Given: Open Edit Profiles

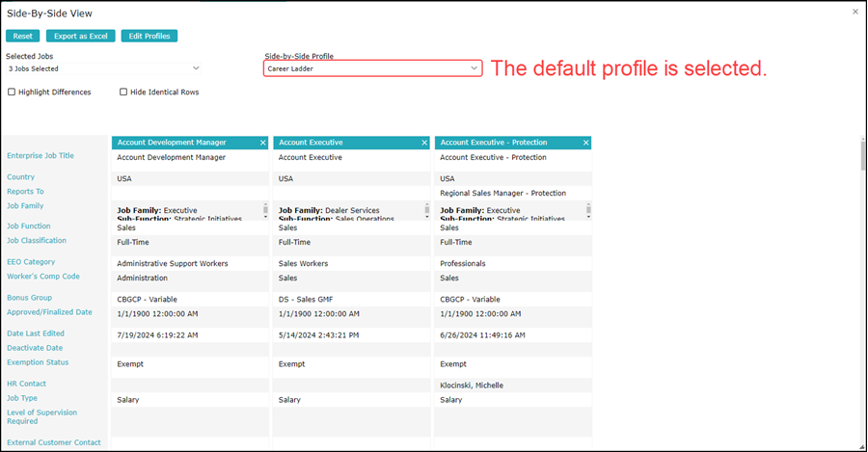Looking at the screenshot, I should pos(149,36).
